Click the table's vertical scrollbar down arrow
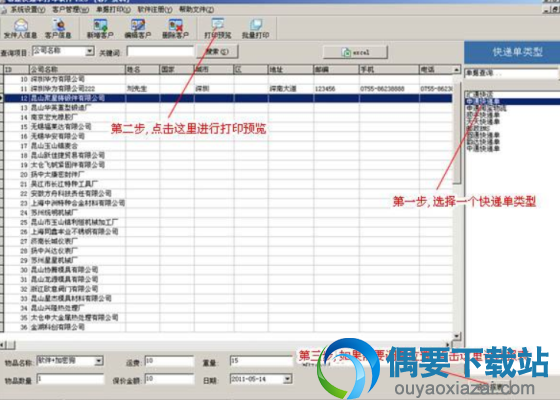 coord(457,336)
